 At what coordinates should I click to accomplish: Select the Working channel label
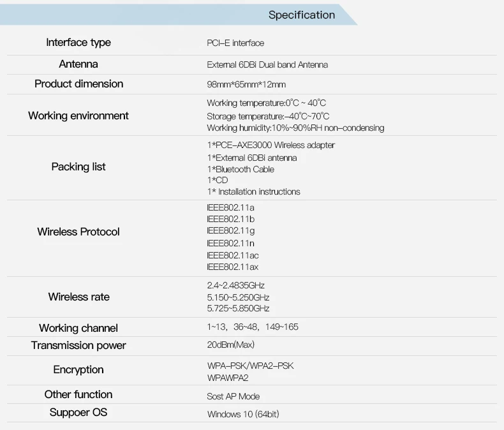(78, 329)
